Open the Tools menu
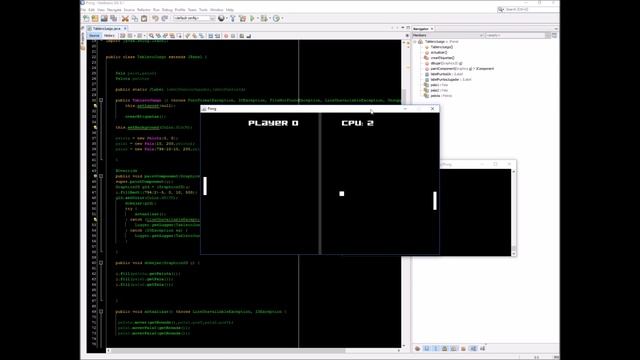The width and height of the screenshot is (640, 360). 203,10
